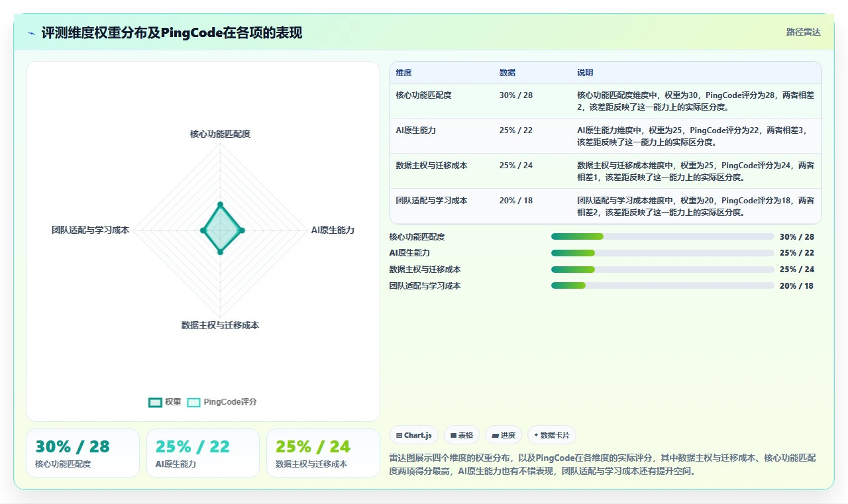The image size is (848, 504).
Task: Toggle the PingCode评分 legend entry
Action: tap(222, 402)
